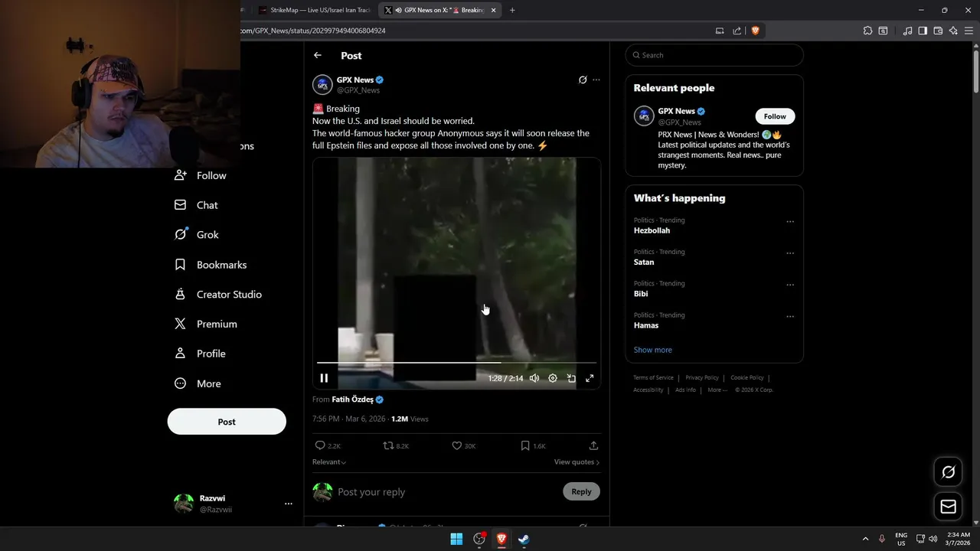Open Bookmarks in the left sidebar
The image size is (980, 551).
(x=211, y=265)
